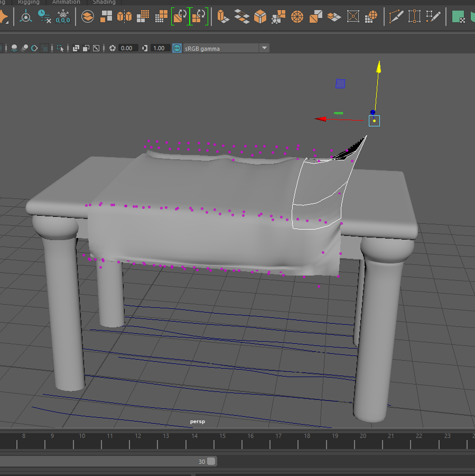This screenshot has height=476, width=475.
Task: Click the Freeze Transformations snowflake icon
Action: pyautogui.click(x=63, y=16)
